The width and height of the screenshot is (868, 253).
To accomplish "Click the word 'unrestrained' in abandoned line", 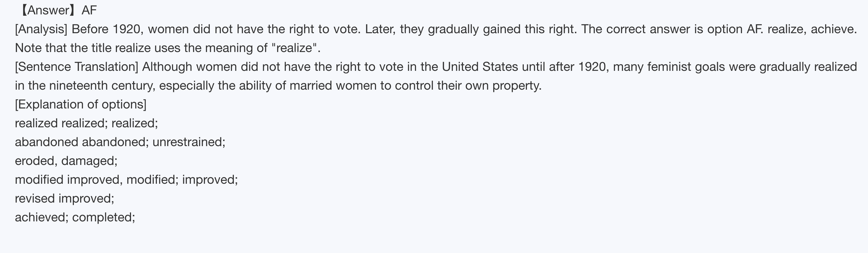I will coord(187,142).
